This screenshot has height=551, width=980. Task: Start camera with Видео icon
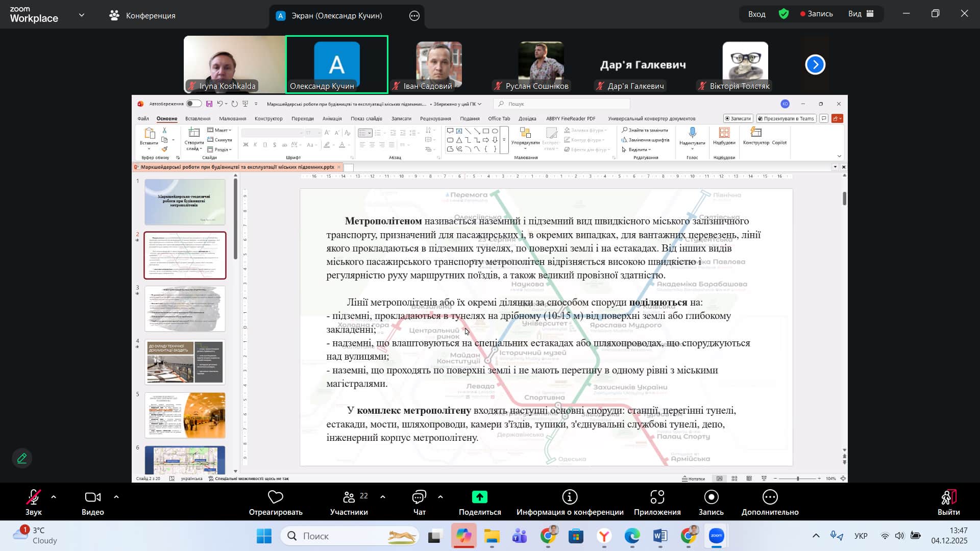(x=92, y=497)
